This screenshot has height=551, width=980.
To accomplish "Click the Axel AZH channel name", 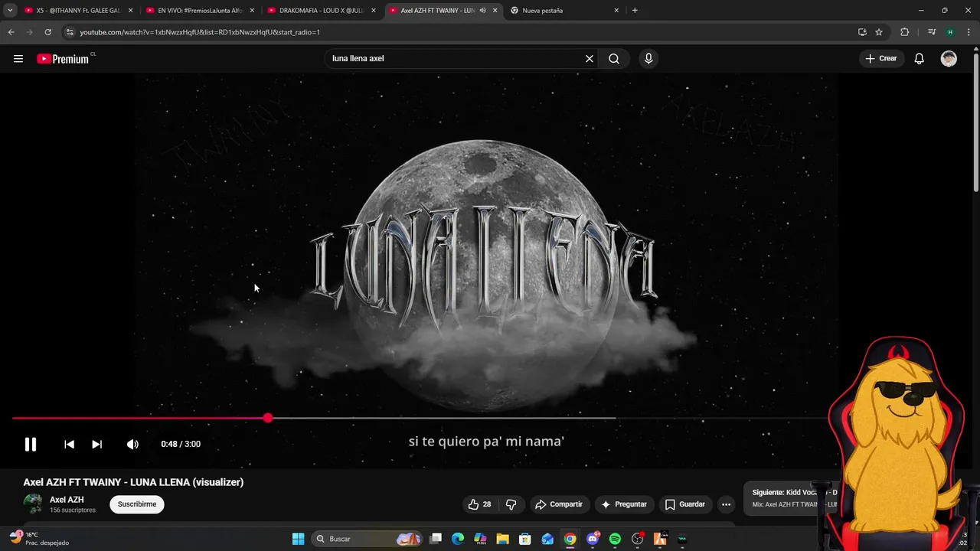I will 67,500.
